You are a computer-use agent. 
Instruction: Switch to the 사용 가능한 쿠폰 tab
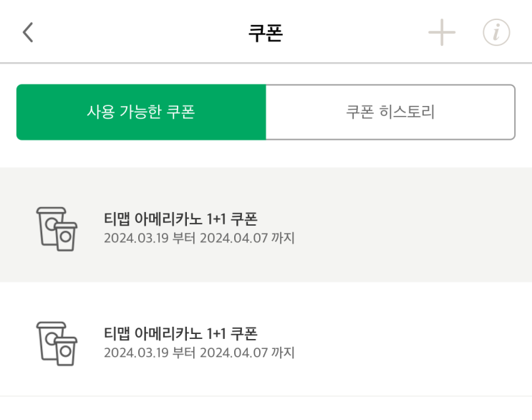[141, 113]
